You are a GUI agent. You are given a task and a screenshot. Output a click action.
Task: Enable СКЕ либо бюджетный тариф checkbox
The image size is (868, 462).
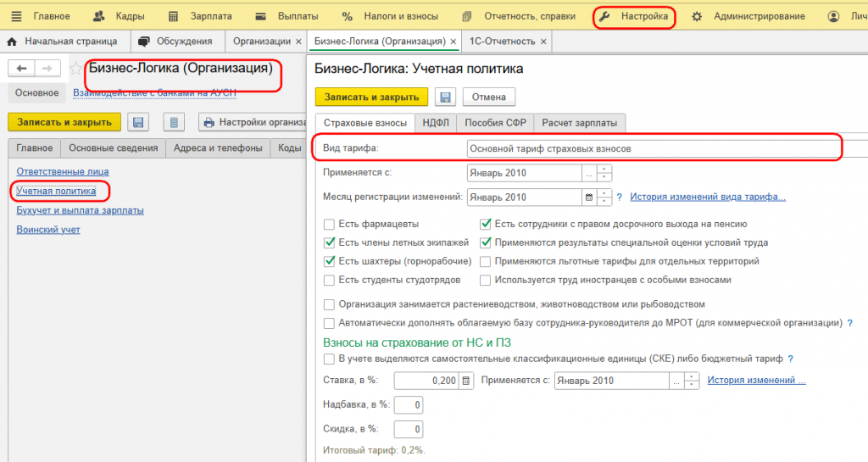330,359
